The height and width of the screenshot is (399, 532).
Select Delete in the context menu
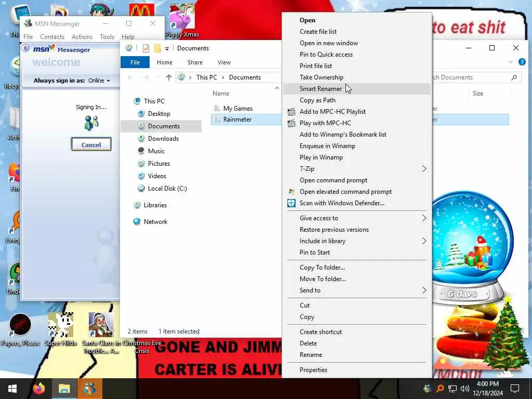click(x=356, y=344)
